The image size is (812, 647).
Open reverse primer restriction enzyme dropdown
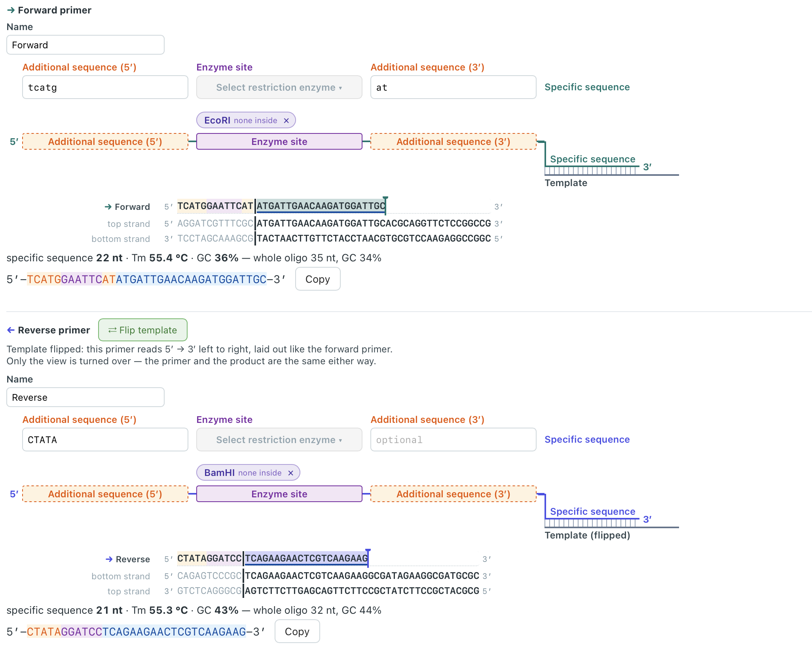coord(279,440)
